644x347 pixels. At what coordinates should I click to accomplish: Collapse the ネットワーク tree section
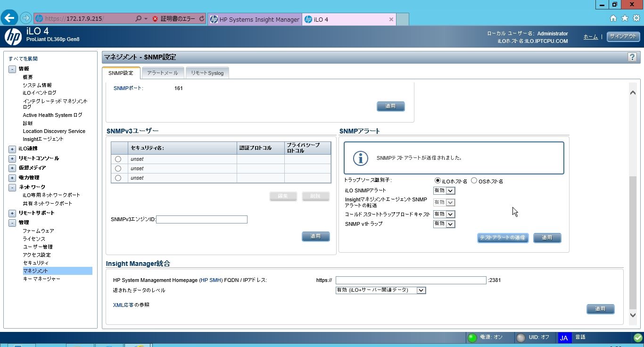[12, 188]
